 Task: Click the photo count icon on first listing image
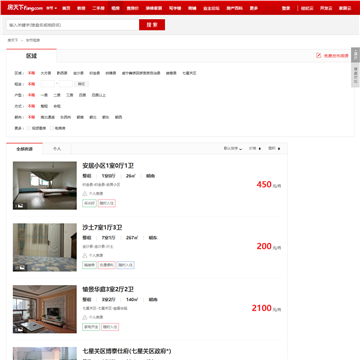click(19, 206)
